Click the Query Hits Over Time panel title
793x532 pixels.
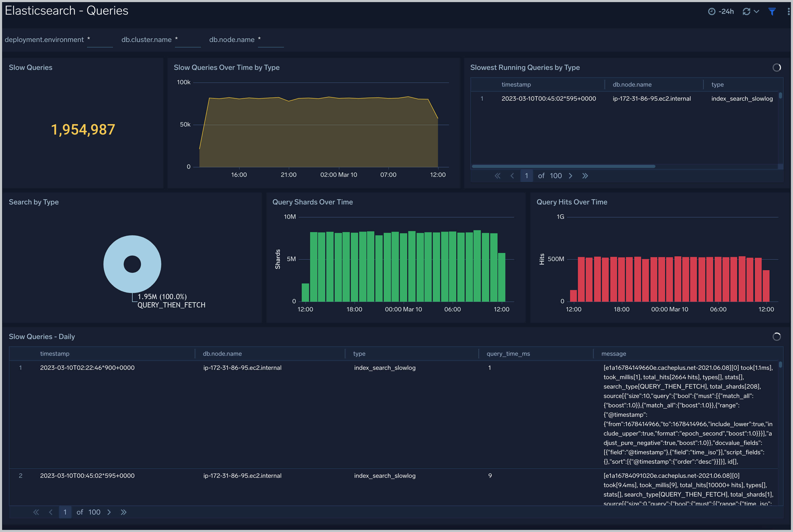pos(572,202)
